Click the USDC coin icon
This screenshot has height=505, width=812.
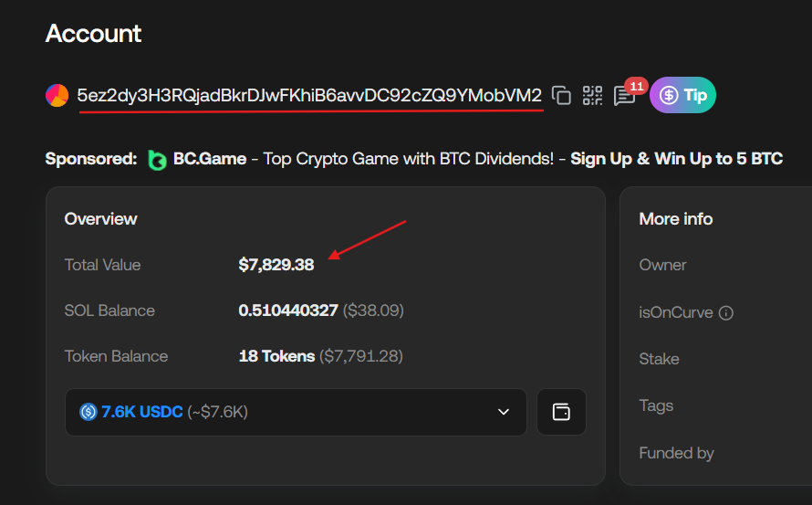(x=88, y=412)
